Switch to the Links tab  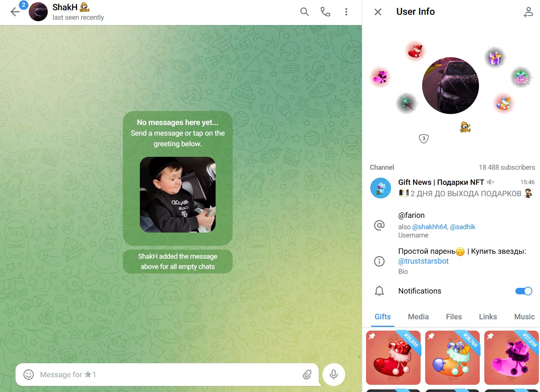tap(488, 317)
